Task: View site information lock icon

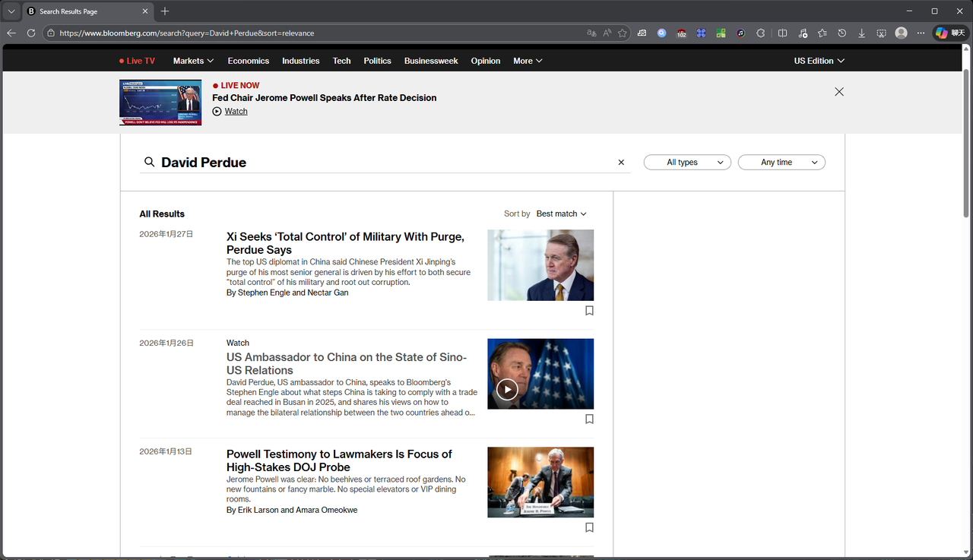Action: pos(51,33)
